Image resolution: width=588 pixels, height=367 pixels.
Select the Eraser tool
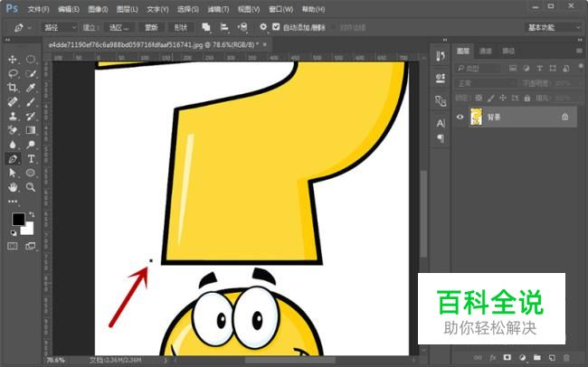13,130
